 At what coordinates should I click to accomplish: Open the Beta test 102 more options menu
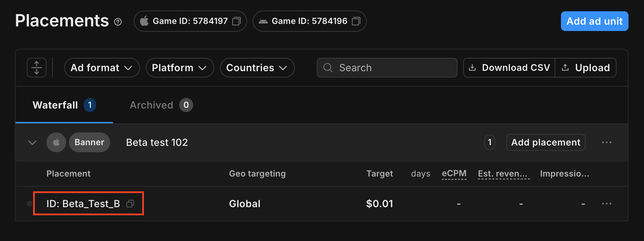pyautogui.click(x=606, y=142)
